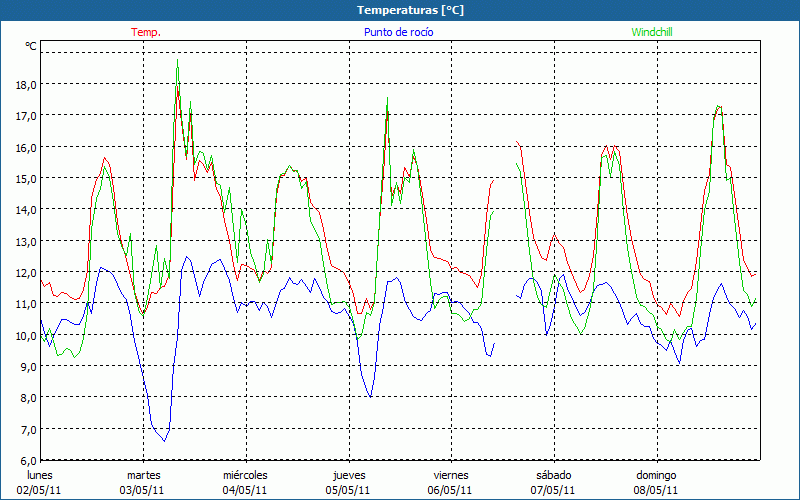Viewport: 800px width, 500px height.
Task: Click the °C unit label on y-axis
Action: [x=30, y=47]
